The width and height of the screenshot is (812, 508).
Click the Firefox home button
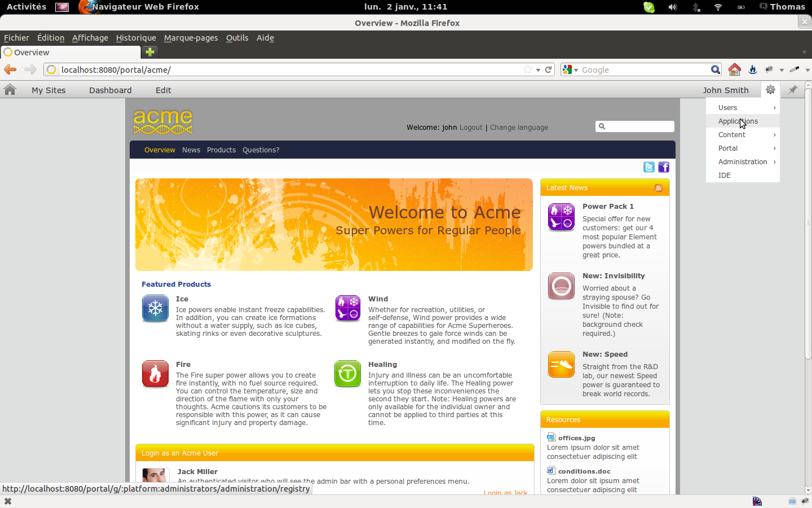pos(734,69)
